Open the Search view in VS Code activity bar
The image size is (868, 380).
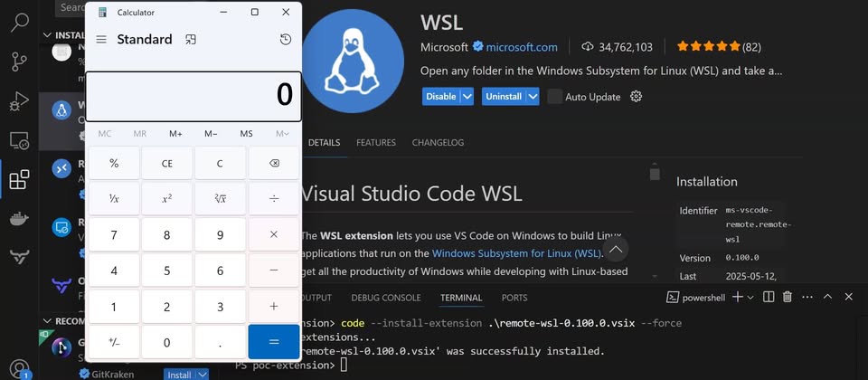point(19,23)
